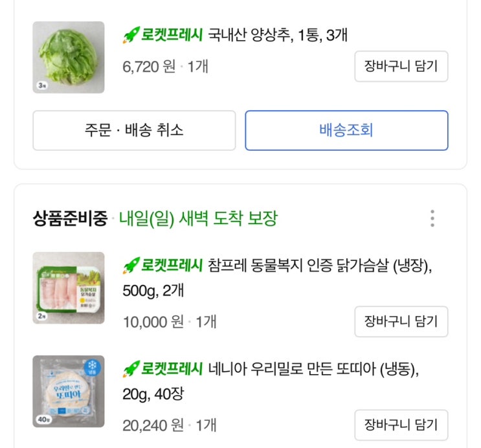The image size is (481, 448).
Task: Click the 3개 quantity badge on lettuce image
Action: [x=41, y=85]
